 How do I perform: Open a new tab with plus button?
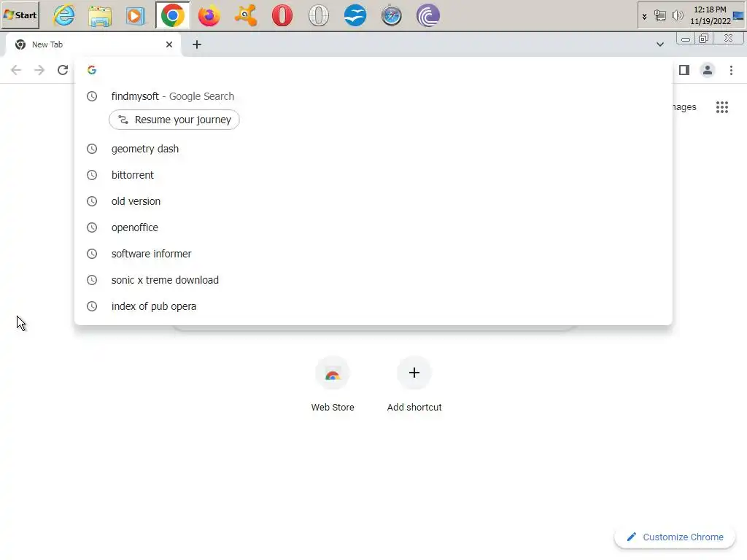(197, 44)
